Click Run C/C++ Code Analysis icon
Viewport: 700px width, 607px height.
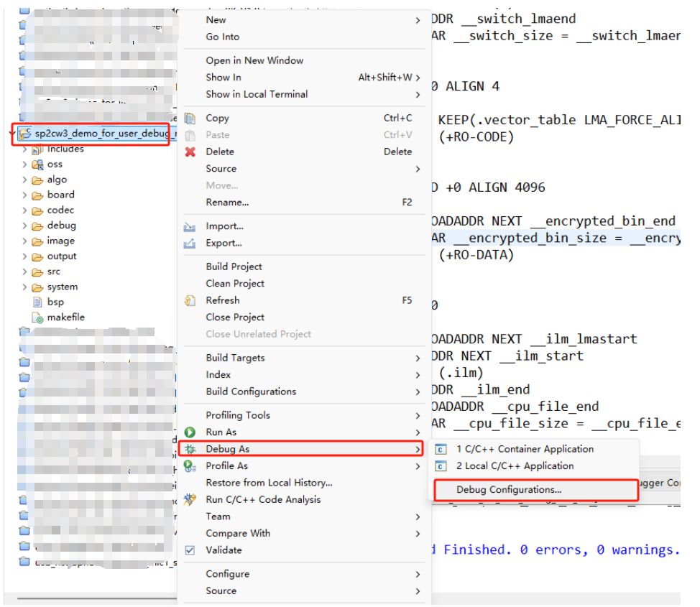coord(190,500)
